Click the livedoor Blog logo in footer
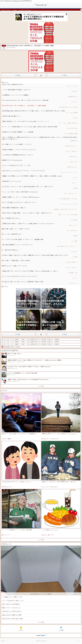 41,635
